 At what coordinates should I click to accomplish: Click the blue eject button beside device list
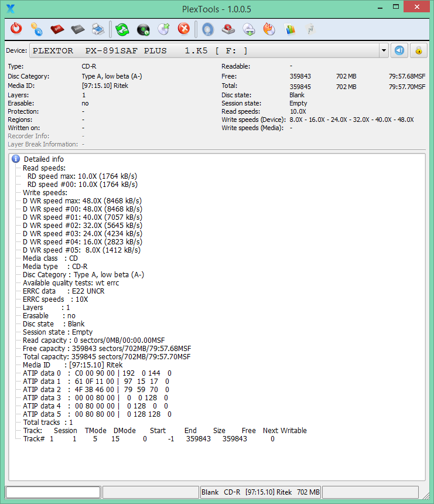(x=399, y=50)
